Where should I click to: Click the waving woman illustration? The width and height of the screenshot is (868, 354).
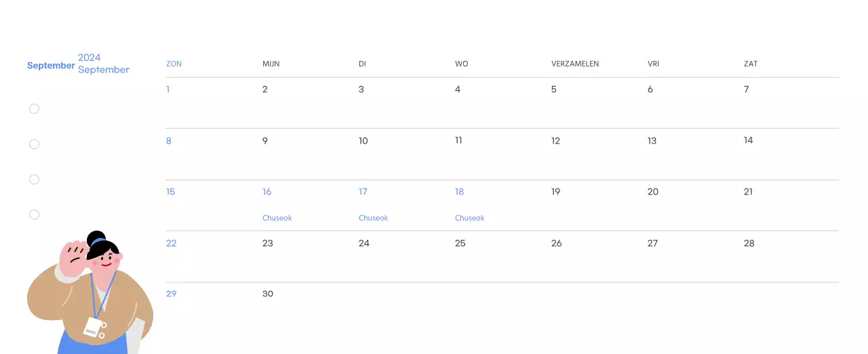90,295
